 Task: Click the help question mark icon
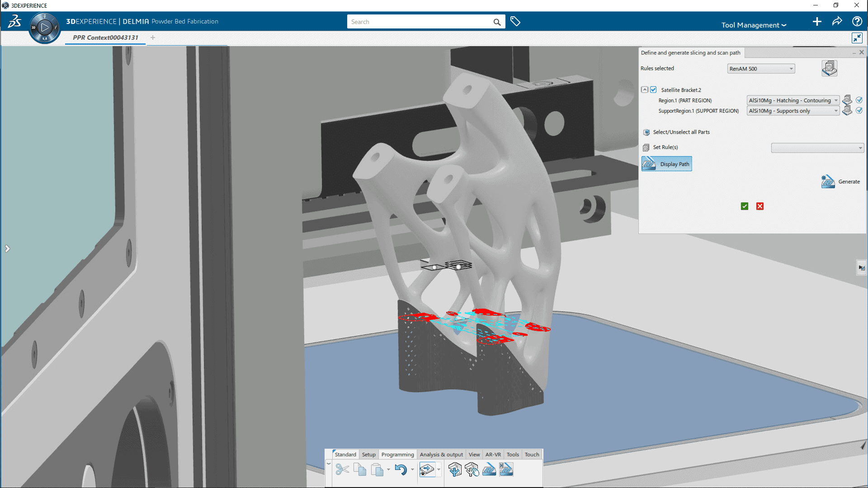(x=857, y=21)
